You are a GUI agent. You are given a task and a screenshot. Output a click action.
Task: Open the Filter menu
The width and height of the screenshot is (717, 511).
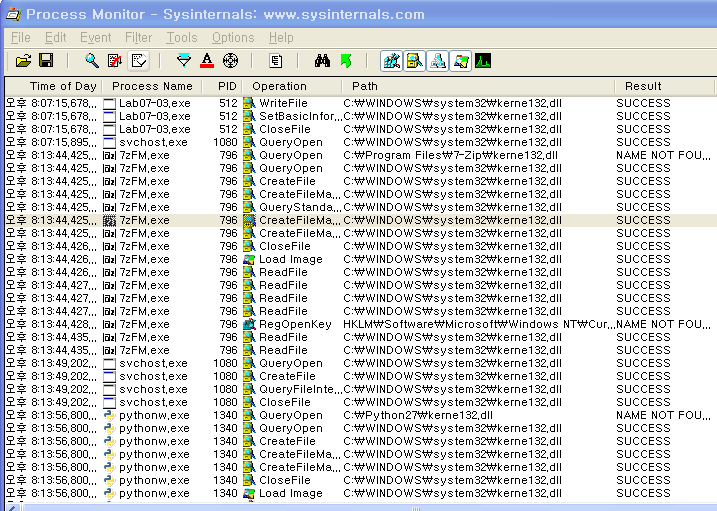pyautogui.click(x=138, y=37)
